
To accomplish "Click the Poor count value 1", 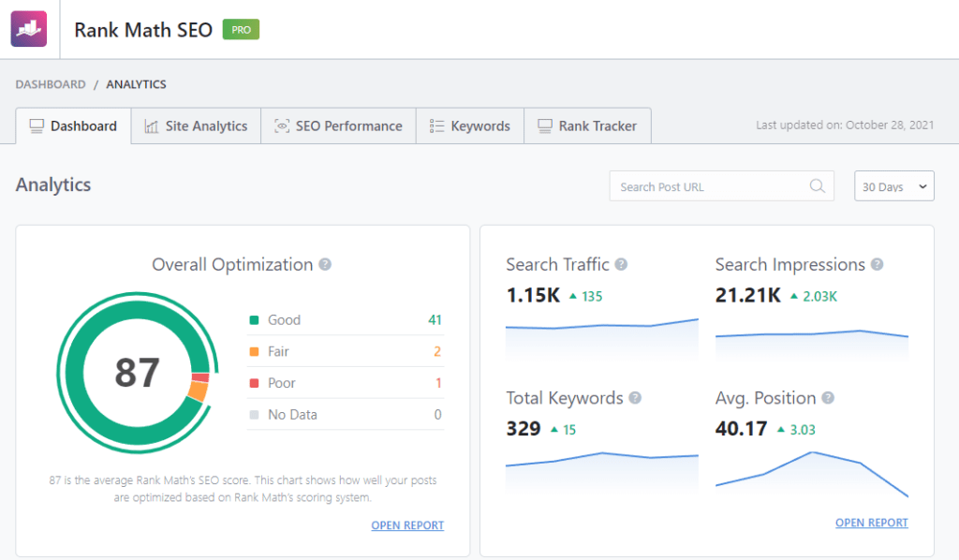I will (x=438, y=383).
